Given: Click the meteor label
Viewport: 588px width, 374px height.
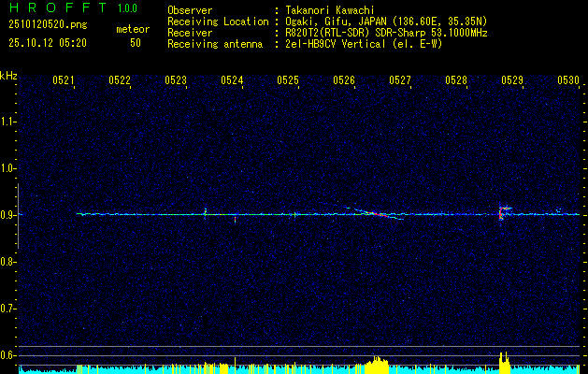Looking at the screenshot, I should tap(133, 29).
